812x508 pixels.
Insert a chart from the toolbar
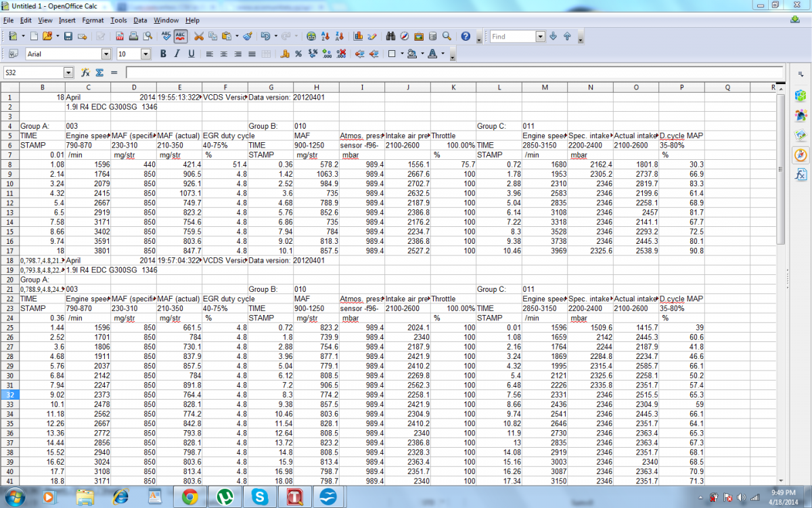click(x=358, y=36)
